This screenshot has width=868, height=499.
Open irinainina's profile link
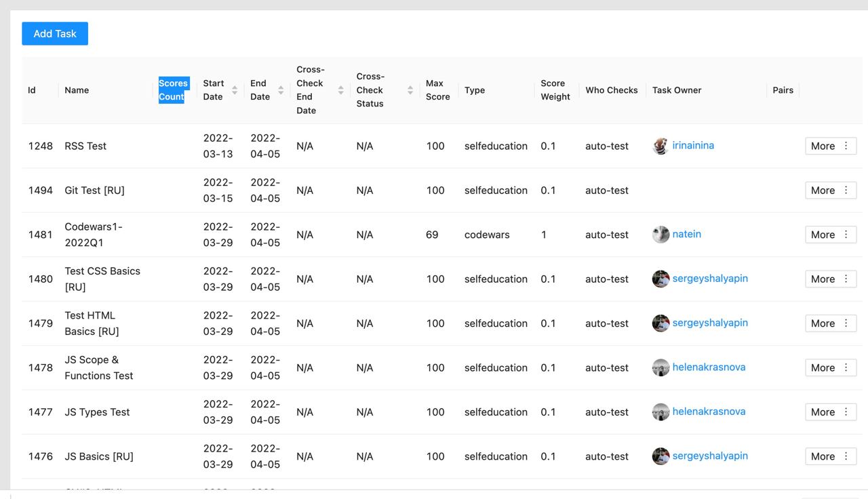[x=693, y=145]
